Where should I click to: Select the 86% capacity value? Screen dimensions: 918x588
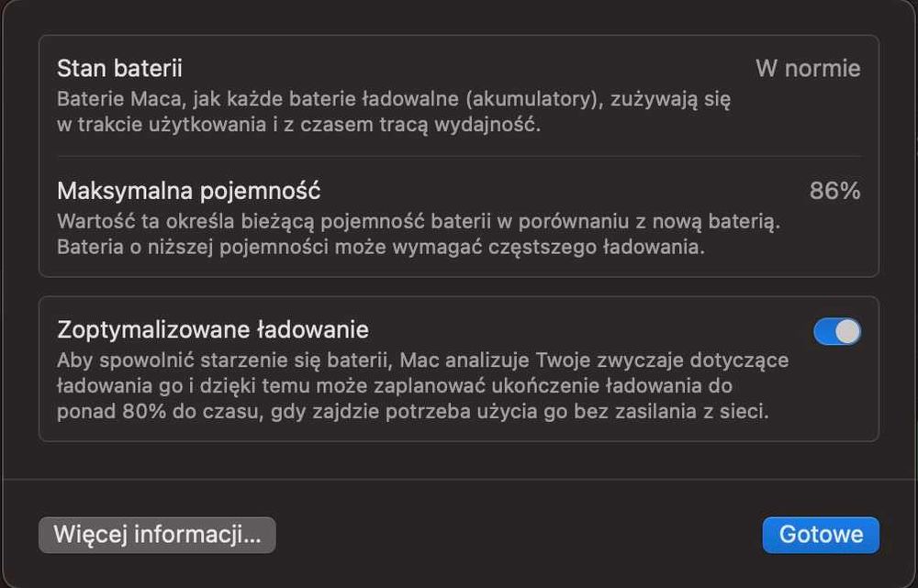click(834, 192)
